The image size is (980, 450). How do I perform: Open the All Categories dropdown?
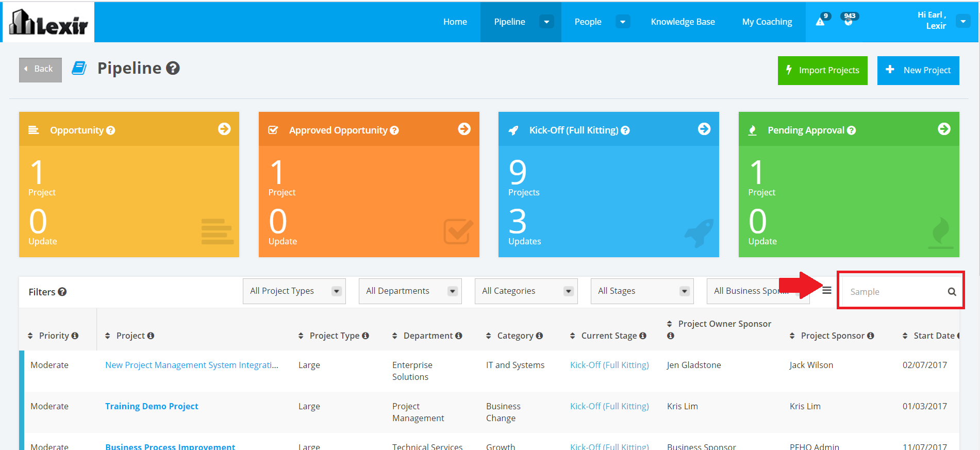(526, 291)
